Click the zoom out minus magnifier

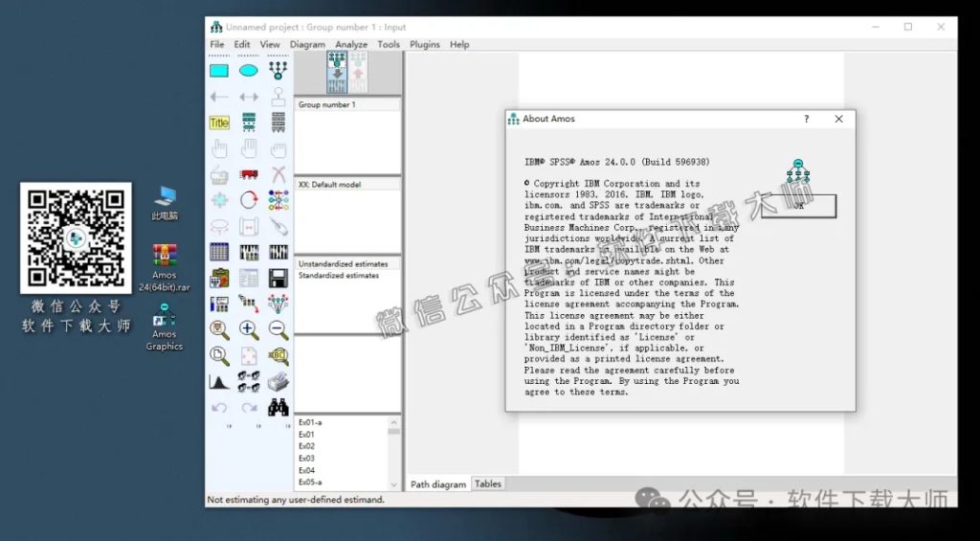(278, 330)
